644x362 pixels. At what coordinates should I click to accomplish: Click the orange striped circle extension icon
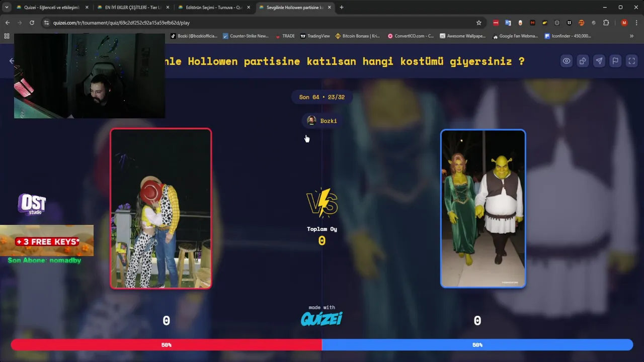581,23
